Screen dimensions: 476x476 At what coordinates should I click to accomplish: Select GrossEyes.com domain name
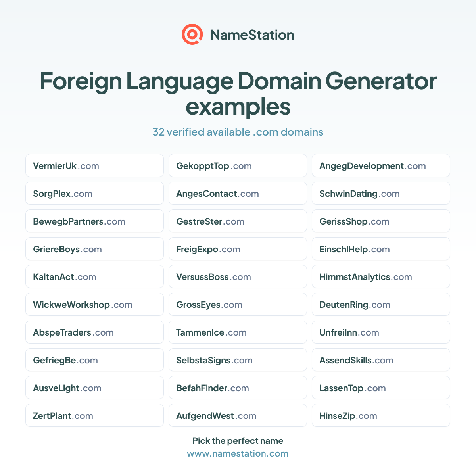238,304
